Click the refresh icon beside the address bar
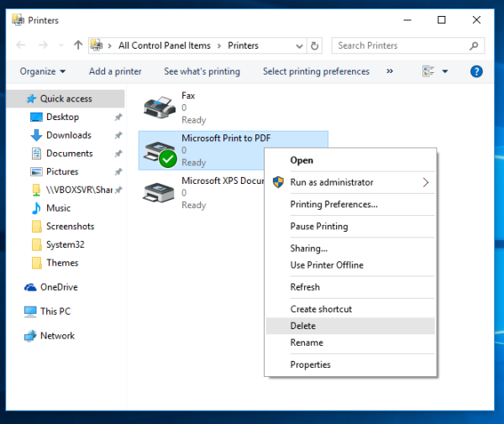 315,46
